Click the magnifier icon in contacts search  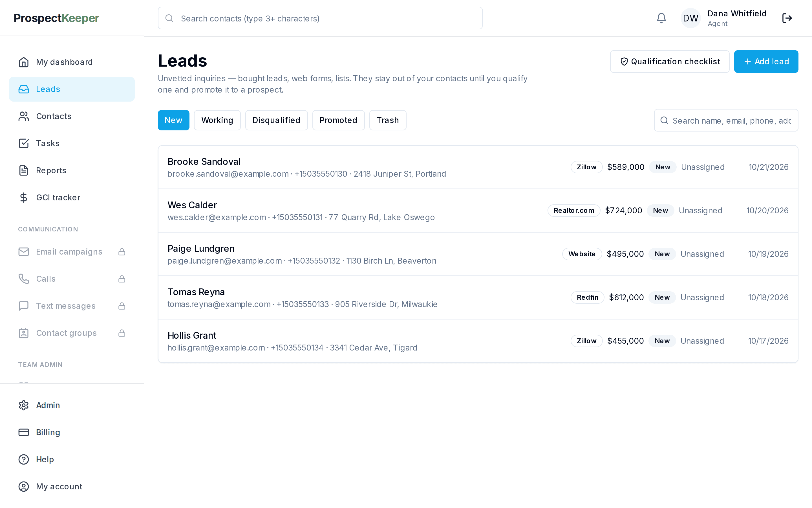(169, 18)
